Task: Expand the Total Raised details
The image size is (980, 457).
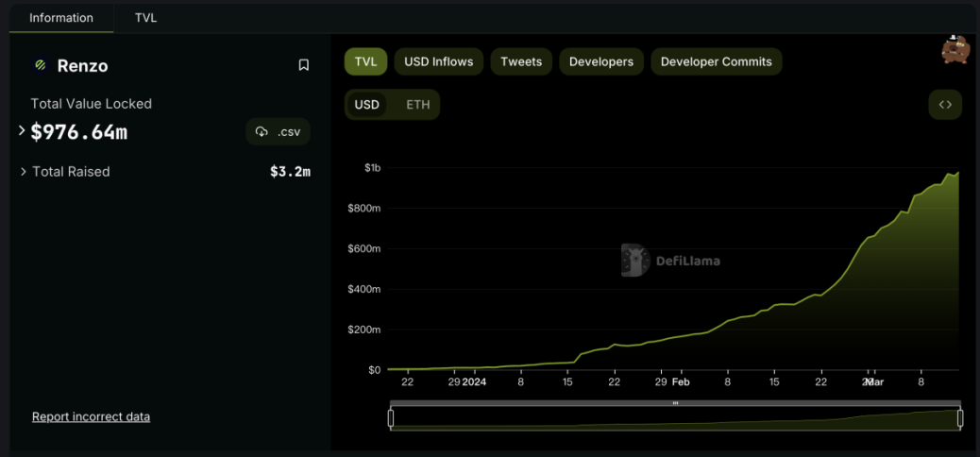Action: (24, 171)
